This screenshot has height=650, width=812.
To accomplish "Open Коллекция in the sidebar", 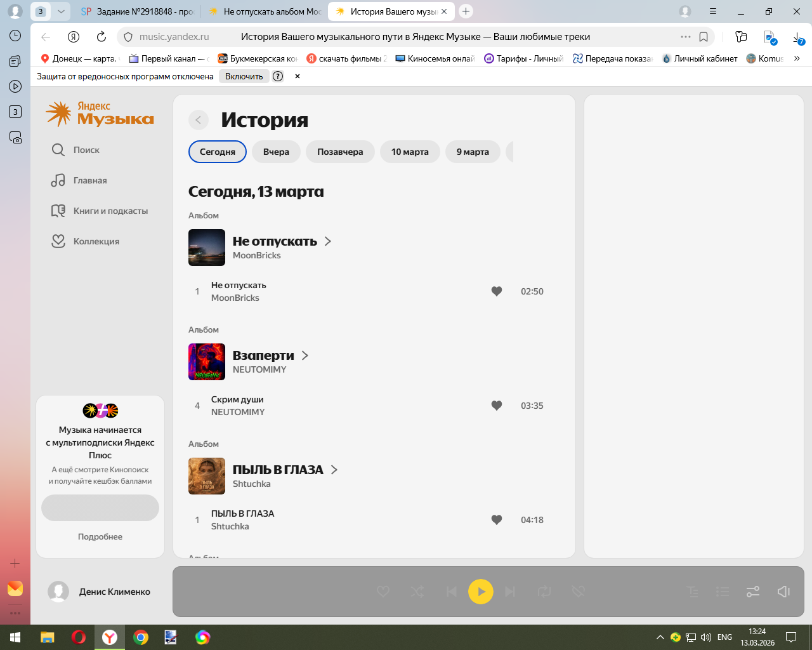I will coord(85,241).
